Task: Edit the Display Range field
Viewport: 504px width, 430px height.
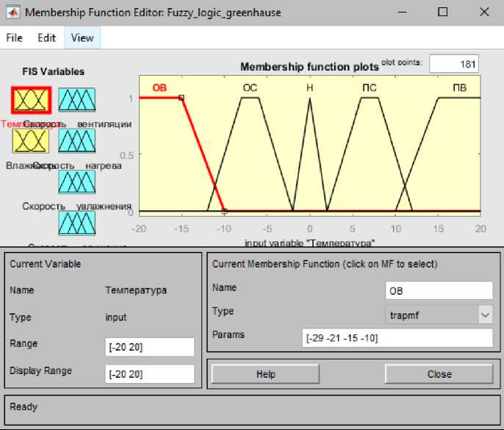Action: click(x=149, y=374)
